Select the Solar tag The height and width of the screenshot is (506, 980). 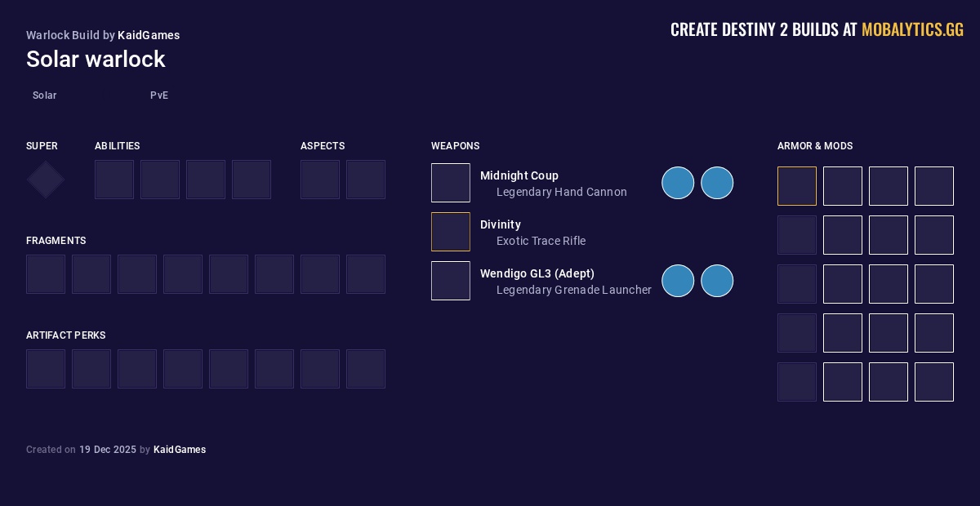tap(45, 95)
